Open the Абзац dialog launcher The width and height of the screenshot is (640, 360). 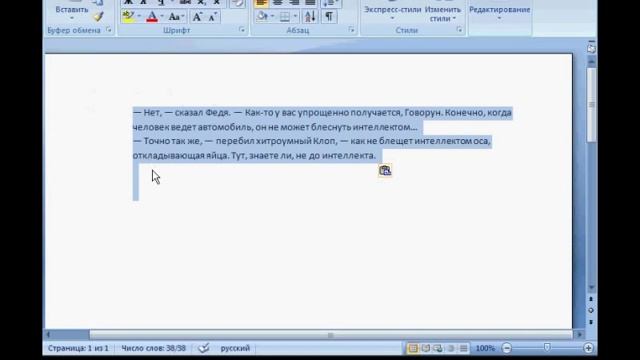351,30
